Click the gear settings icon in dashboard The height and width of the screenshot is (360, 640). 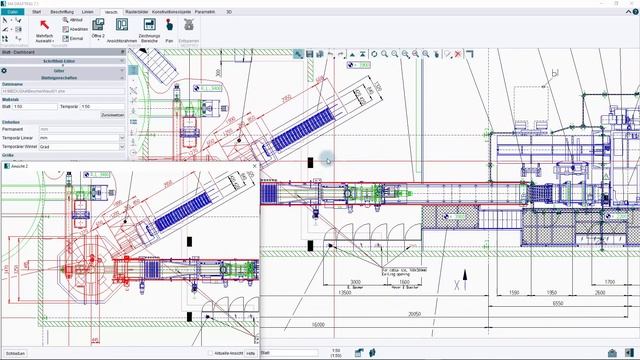point(4,71)
